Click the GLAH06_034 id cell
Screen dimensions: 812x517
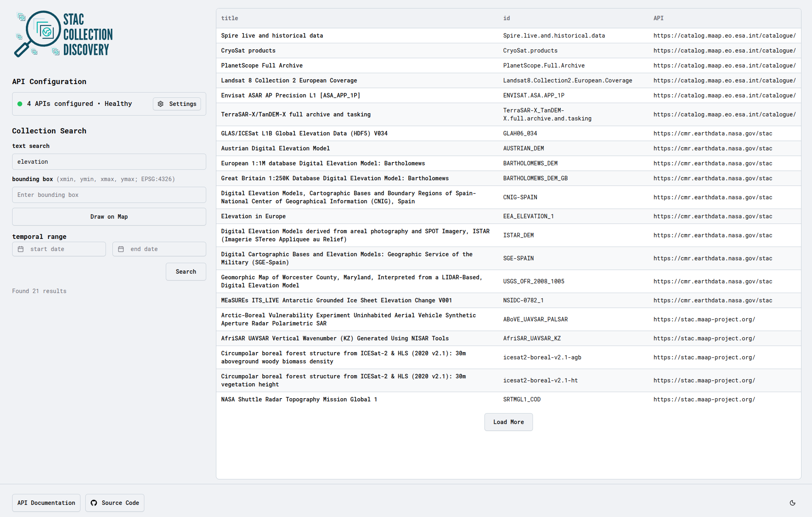pyautogui.click(x=520, y=133)
